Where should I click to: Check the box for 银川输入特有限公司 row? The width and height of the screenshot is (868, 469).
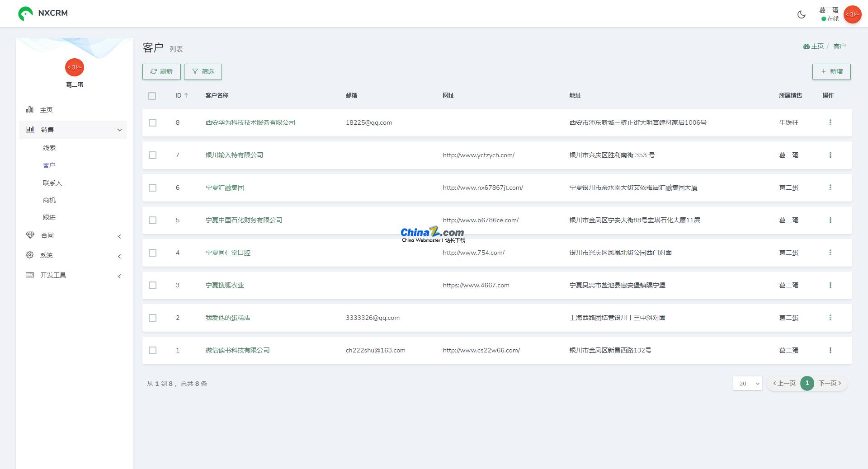152,155
